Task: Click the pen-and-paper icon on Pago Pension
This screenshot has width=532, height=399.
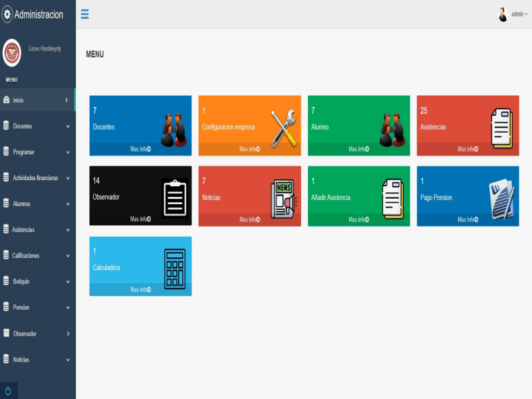Action: tap(501, 198)
